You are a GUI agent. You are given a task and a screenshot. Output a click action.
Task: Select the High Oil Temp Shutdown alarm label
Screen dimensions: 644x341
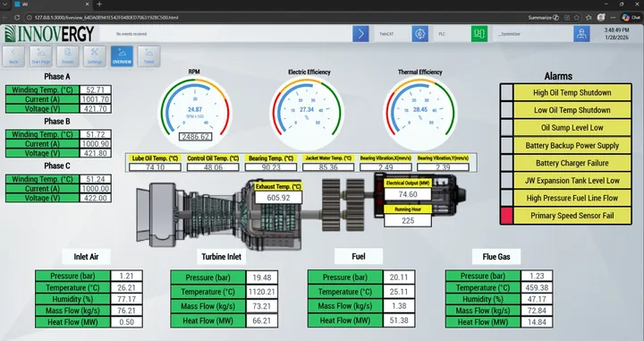572,92
